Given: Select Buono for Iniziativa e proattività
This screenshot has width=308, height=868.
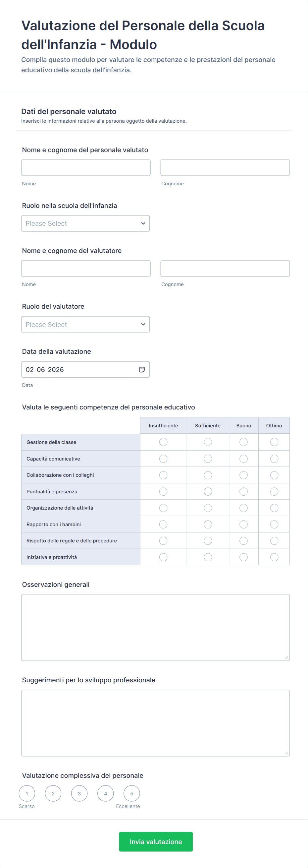Looking at the screenshot, I should coord(243,557).
